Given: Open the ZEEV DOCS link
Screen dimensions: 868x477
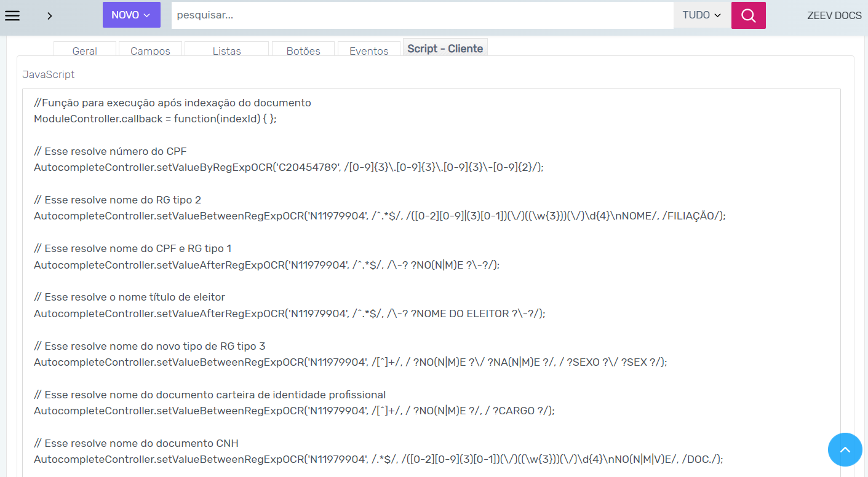Looking at the screenshot, I should tap(834, 15).
